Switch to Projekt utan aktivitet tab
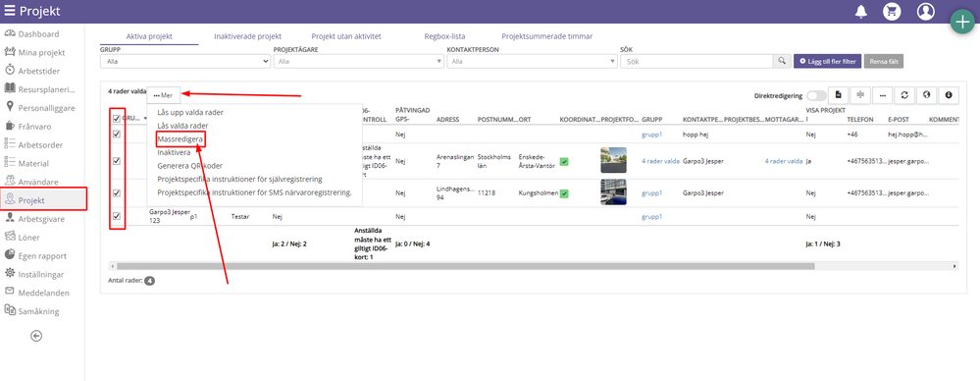Screen dimensions: 980x381 click(346, 36)
